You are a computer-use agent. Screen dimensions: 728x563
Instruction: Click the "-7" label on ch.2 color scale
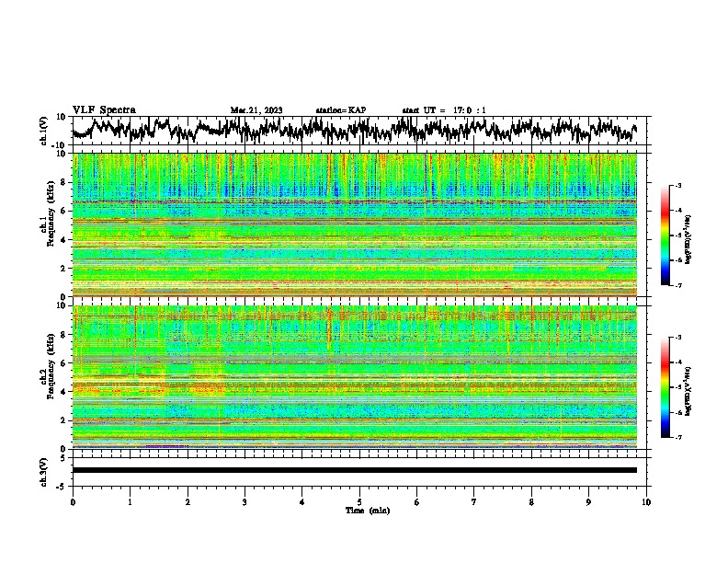(x=678, y=437)
